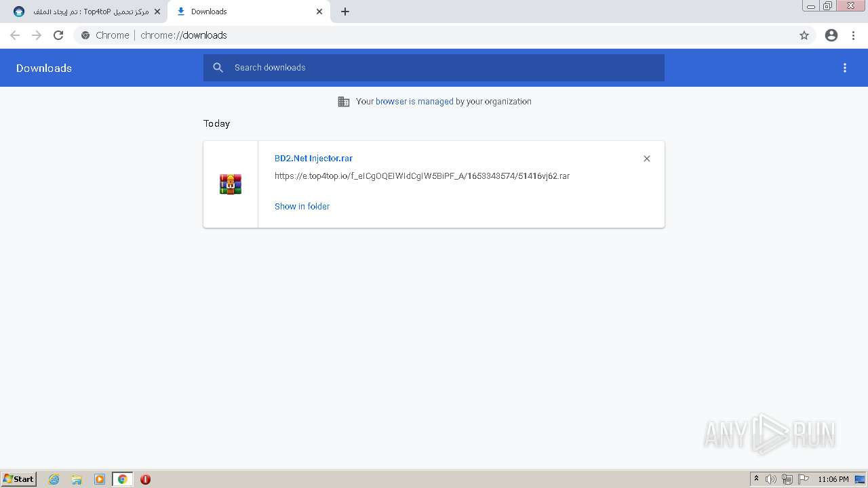Open the Windows Start menu
Viewport: 868px width, 488px height.
pyautogui.click(x=19, y=479)
